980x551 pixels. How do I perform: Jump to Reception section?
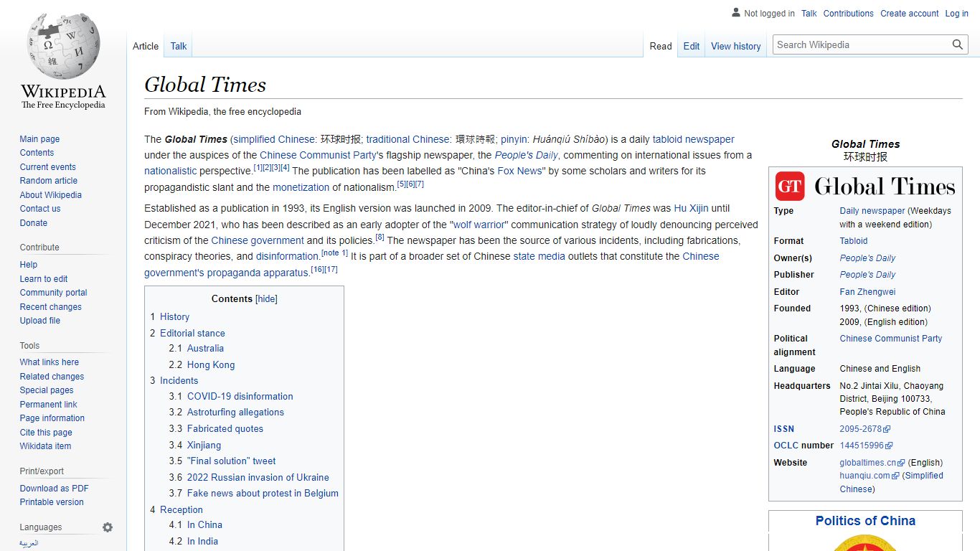click(x=181, y=509)
